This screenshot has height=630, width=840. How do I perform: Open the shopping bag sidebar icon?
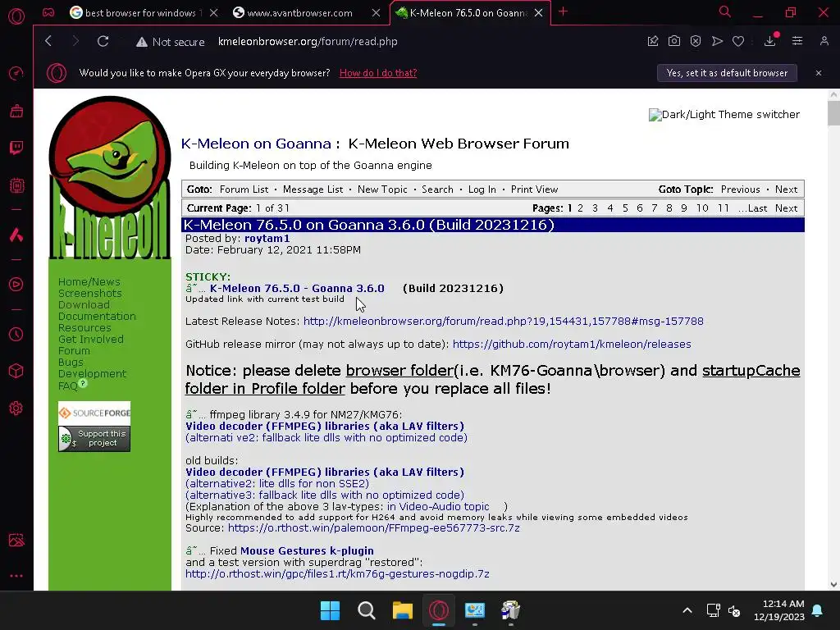tap(16, 112)
